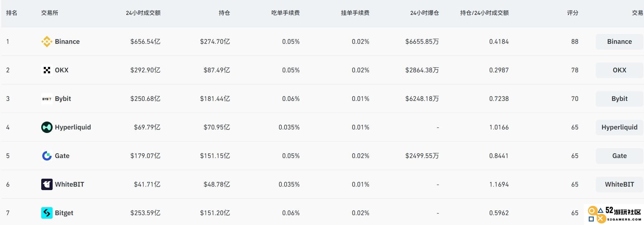Select Bybit volume $250.68亿
The height and width of the screenshot is (225, 644).
coord(145,99)
